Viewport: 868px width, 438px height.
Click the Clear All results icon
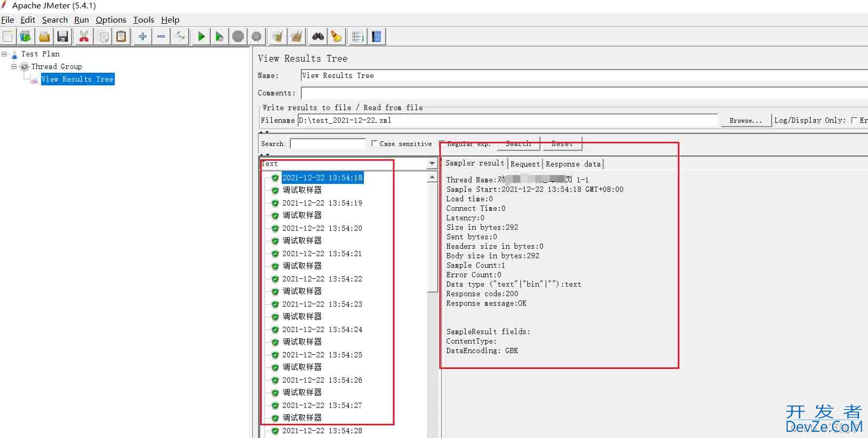pos(297,36)
